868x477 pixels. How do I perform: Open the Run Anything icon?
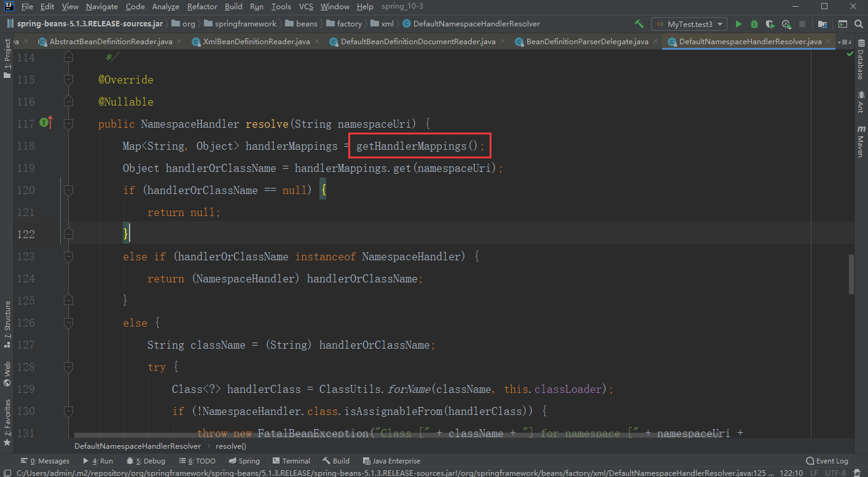842,24
